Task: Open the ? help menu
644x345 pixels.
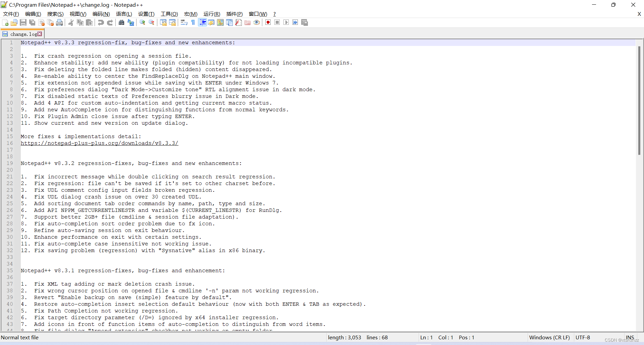Action: point(274,14)
